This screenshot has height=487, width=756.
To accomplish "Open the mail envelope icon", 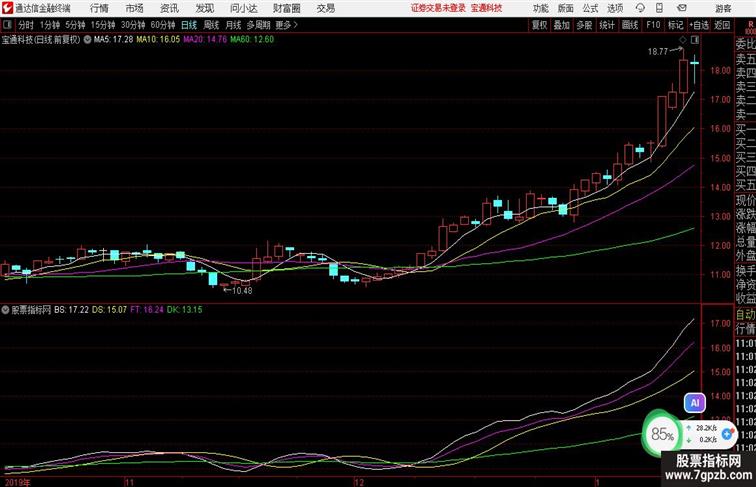I will (682, 8).
